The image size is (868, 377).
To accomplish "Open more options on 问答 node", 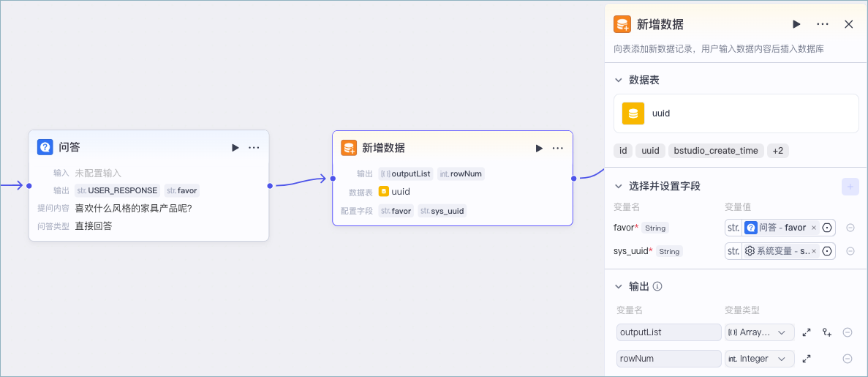I will (x=254, y=147).
